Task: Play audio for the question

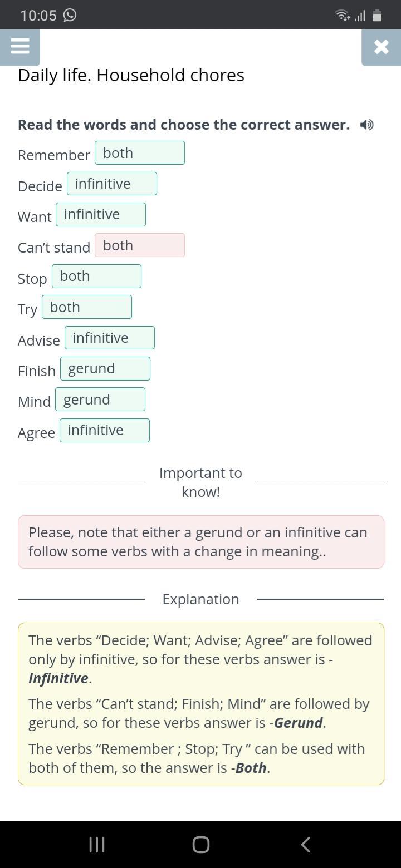Action: pyautogui.click(x=366, y=125)
